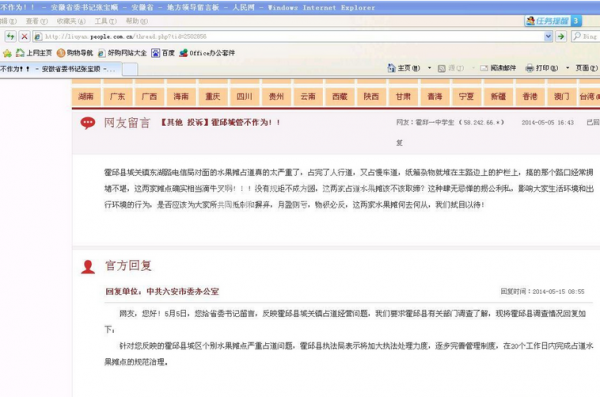The image size is (600, 397).
Task: Open the 页面 toolbar menu
Action: [587, 68]
